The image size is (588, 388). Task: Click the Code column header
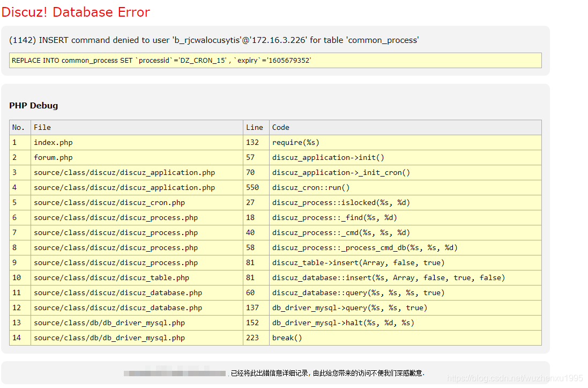[x=405, y=128]
